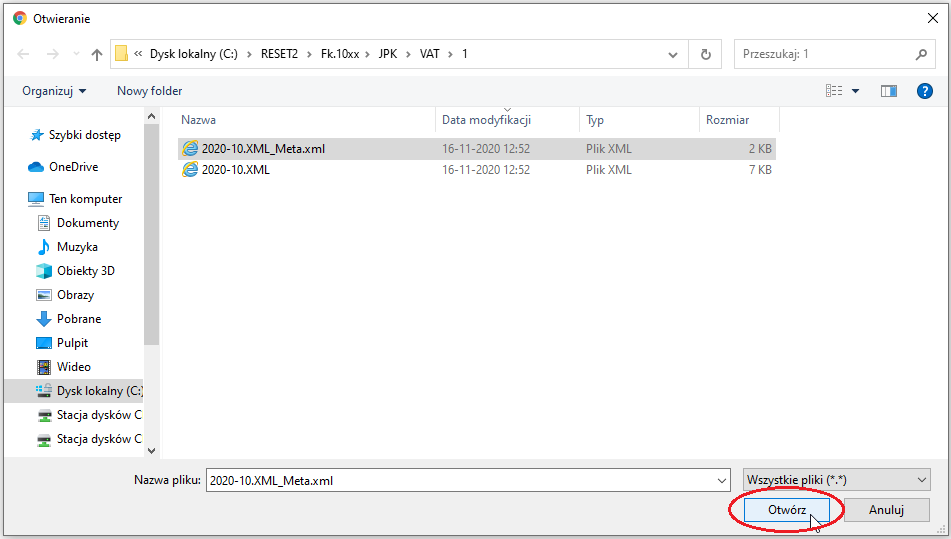The image size is (951, 539).
Task: Select VAT breadcrumb segment
Action: click(x=429, y=54)
